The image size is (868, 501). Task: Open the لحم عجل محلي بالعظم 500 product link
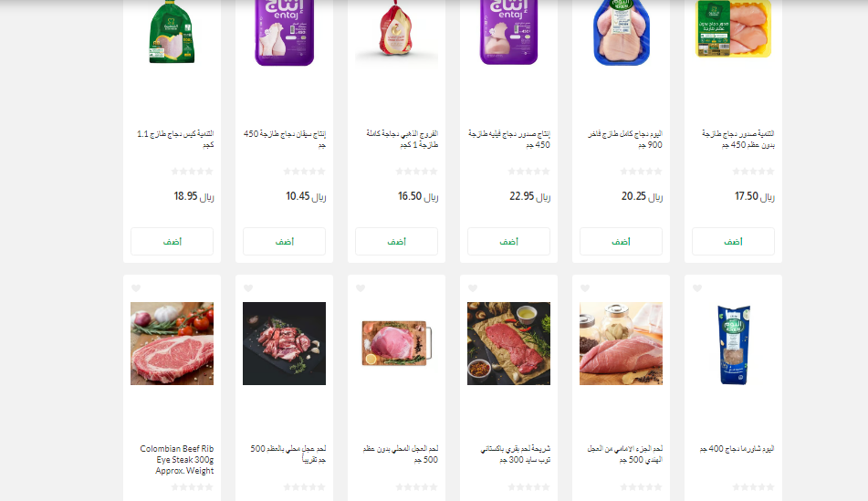[x=288, y=454]
